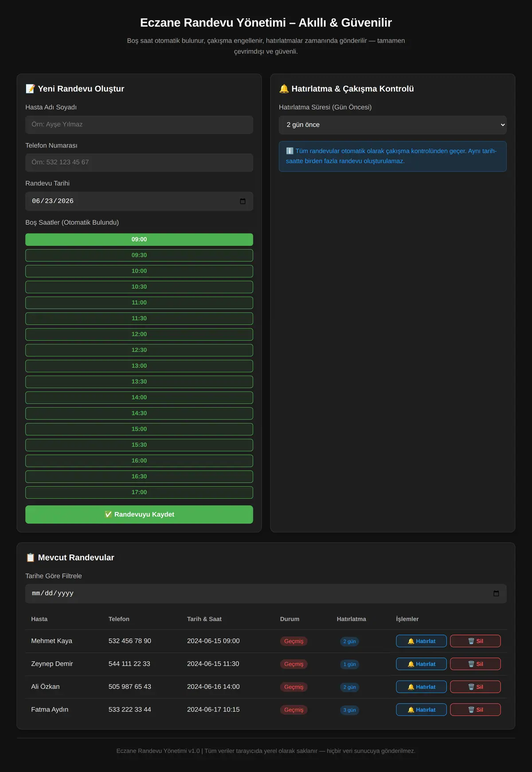Select the 15:00 time slot
Viewport: 532px width, 772px height.
coord(139,429)
